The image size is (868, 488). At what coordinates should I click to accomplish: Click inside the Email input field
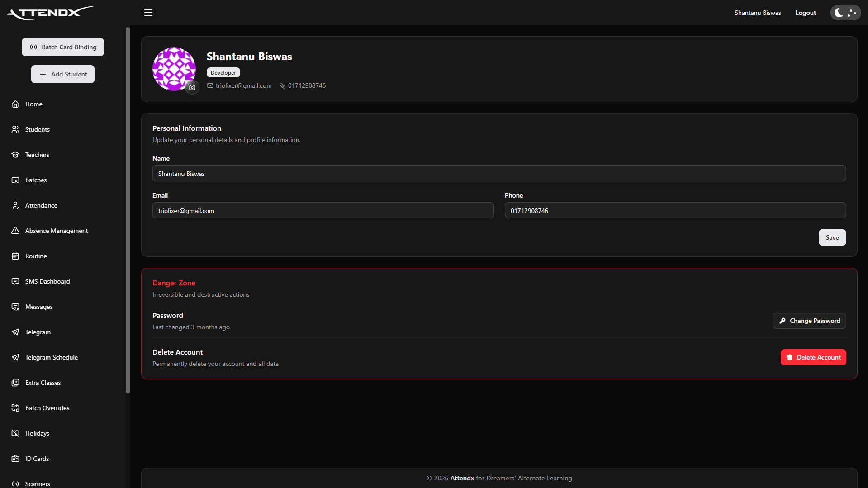coord(323,210)
